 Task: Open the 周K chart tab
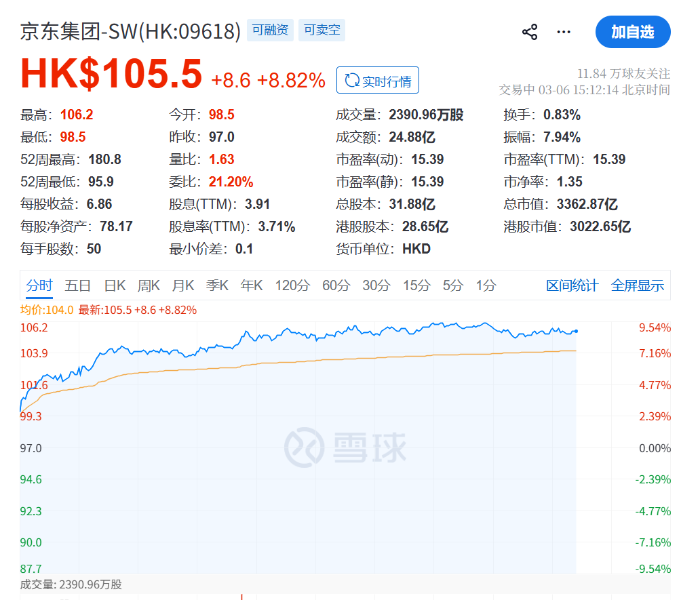point(149,285)
